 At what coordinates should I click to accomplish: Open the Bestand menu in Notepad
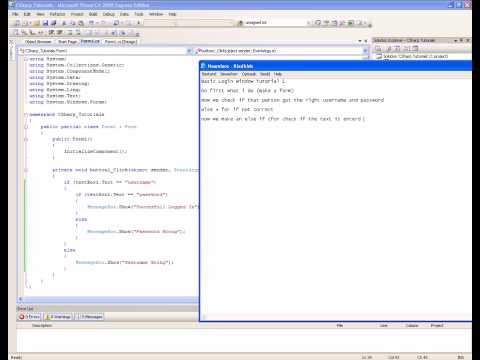[209, 74]
